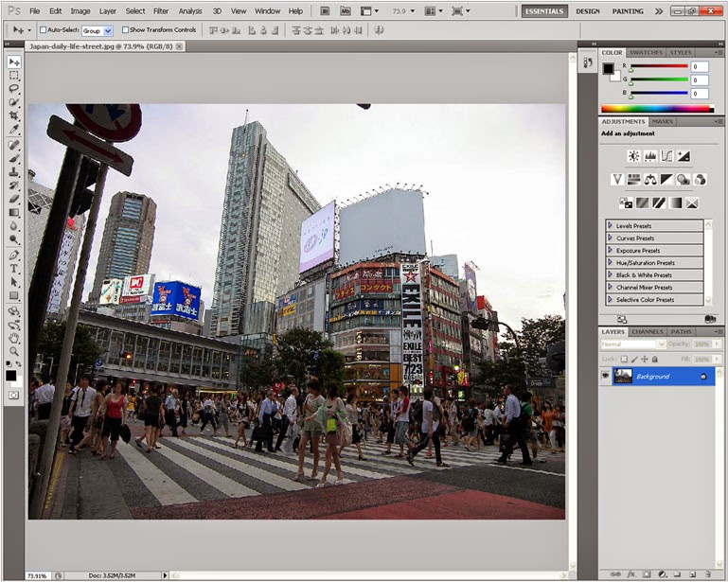Launch Bridge with the Br icon
This screenshot has width=728, height=582.
[x=325, y=10]
